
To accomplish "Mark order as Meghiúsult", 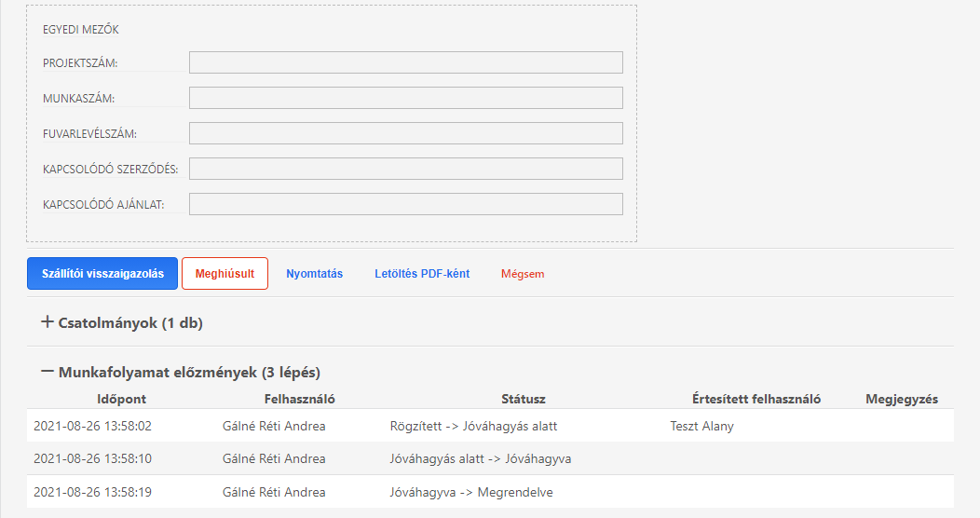I will (225, 274).
